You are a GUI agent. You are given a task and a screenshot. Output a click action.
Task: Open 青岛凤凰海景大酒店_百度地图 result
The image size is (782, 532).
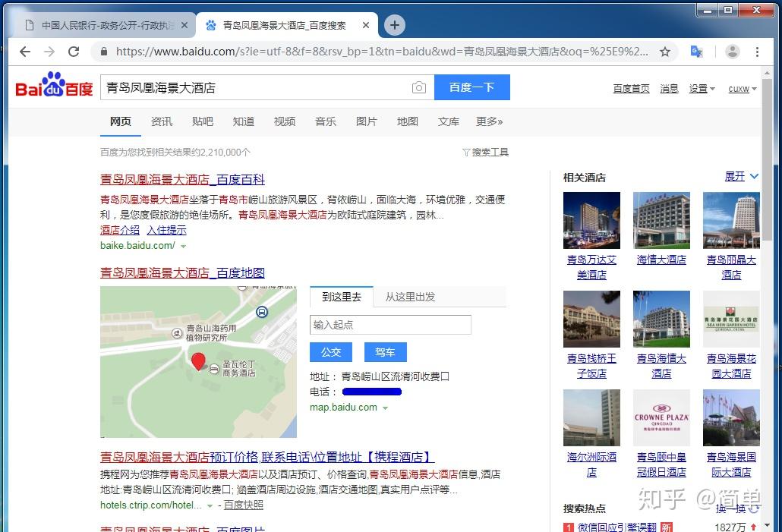pos(182,272)
